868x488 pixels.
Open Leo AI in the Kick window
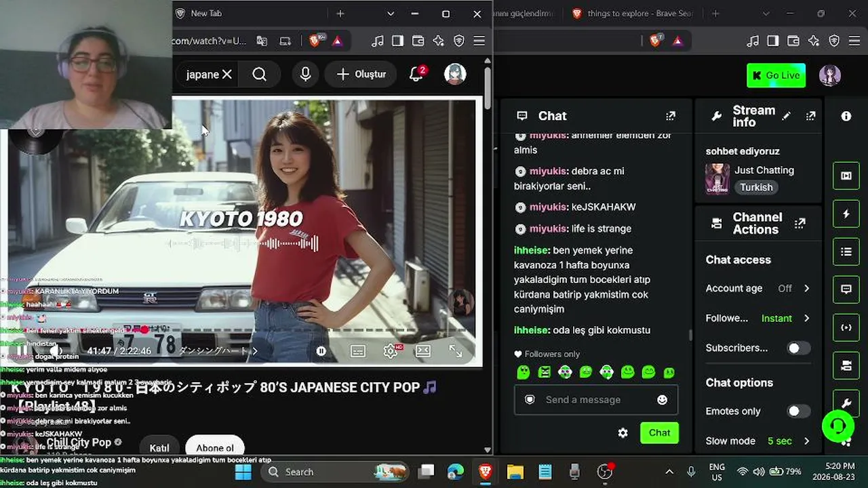[814, 41]
